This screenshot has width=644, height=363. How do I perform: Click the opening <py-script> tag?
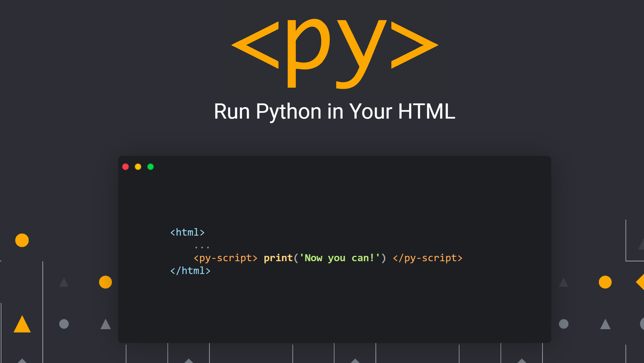[226, 258]
